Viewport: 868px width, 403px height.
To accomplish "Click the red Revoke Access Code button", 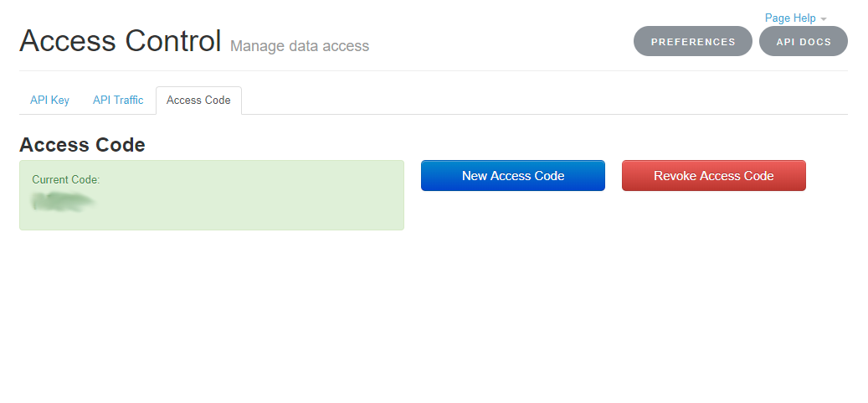I will coord(713,176).
